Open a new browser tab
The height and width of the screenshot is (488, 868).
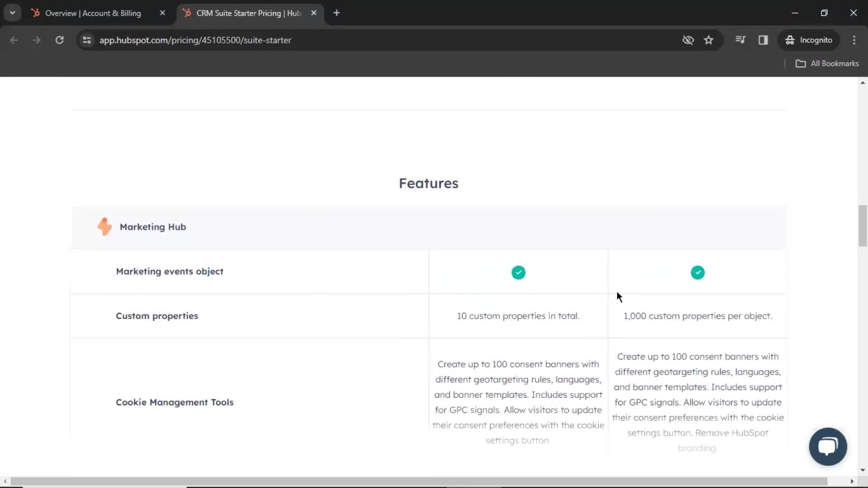pos(336,13)
